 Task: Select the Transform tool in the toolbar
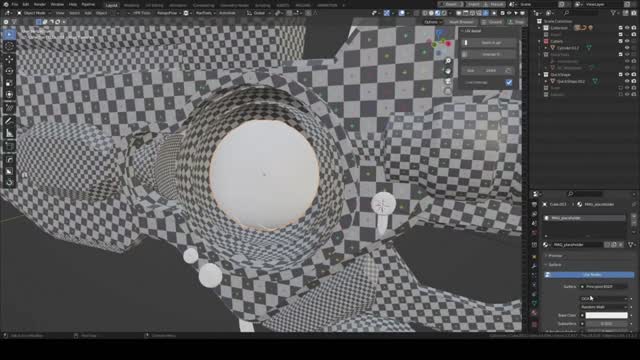click(x=9, y=95)
